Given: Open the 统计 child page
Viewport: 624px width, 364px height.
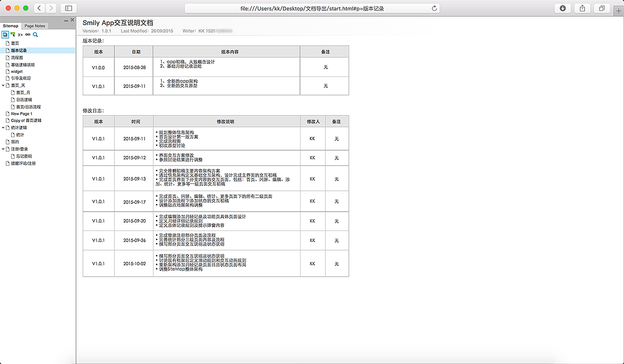Looking at the screenshot, I should 20,135.
